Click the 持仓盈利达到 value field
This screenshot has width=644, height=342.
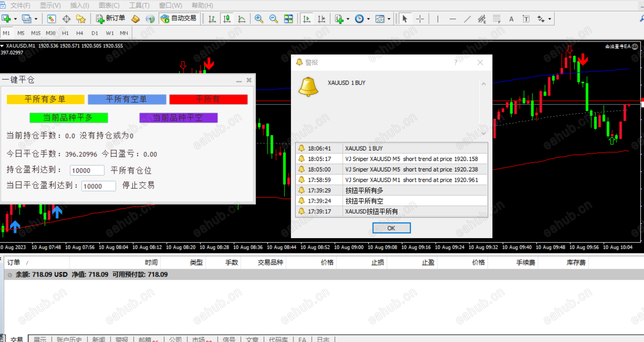click(87, 170)
